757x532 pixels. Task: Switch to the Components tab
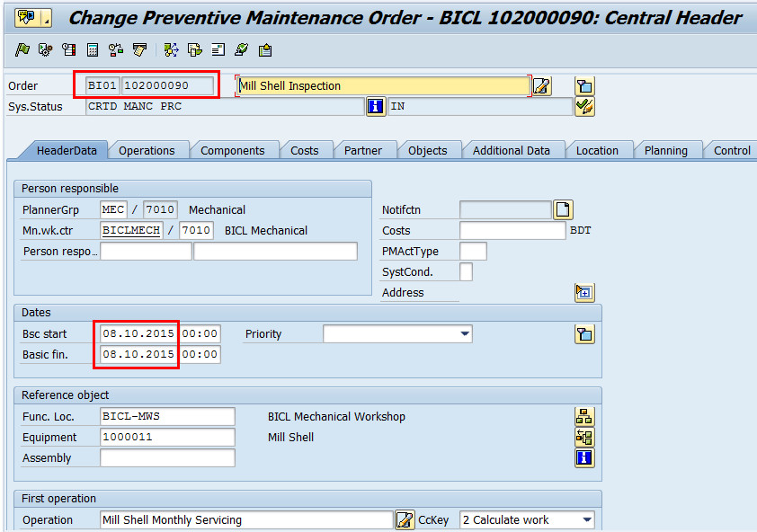[x=235, y=150]
